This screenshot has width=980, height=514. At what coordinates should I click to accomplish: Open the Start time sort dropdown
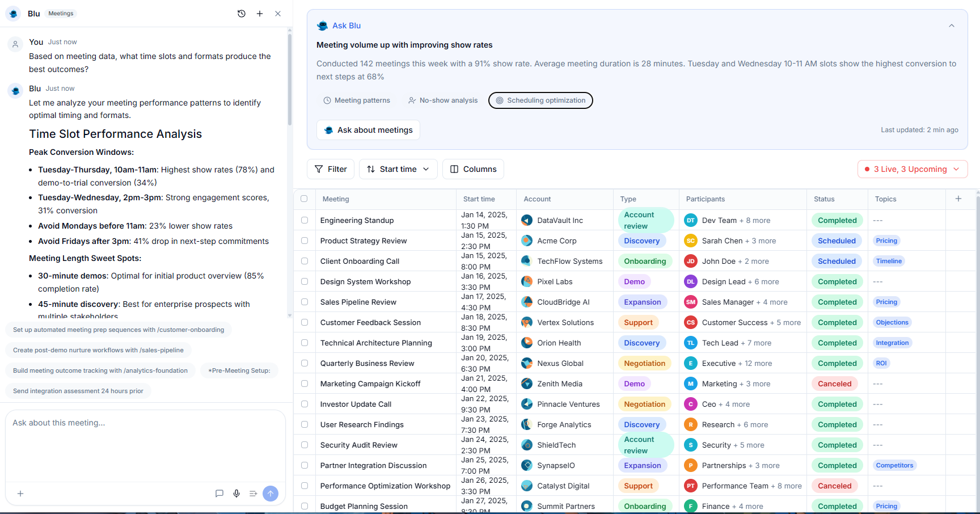398,168
